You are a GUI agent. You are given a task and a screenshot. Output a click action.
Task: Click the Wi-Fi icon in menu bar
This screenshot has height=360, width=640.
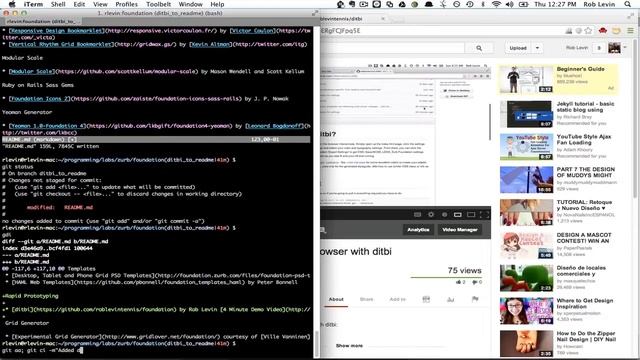coord(496,4)
